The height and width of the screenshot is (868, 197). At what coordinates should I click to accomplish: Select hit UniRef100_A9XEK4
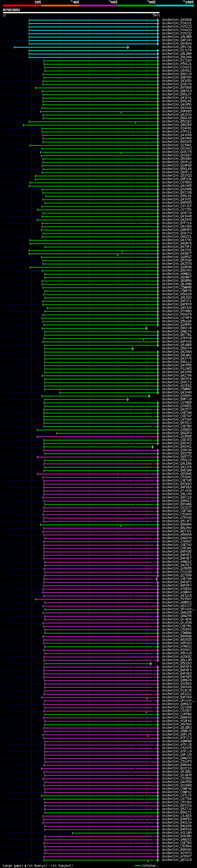coord(176,43)
